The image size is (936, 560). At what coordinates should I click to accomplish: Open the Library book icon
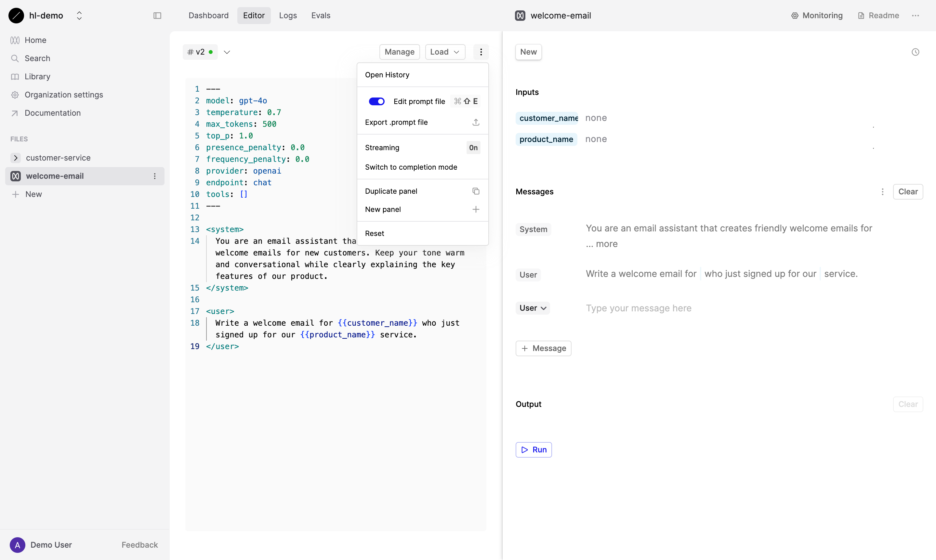[15, 77]
